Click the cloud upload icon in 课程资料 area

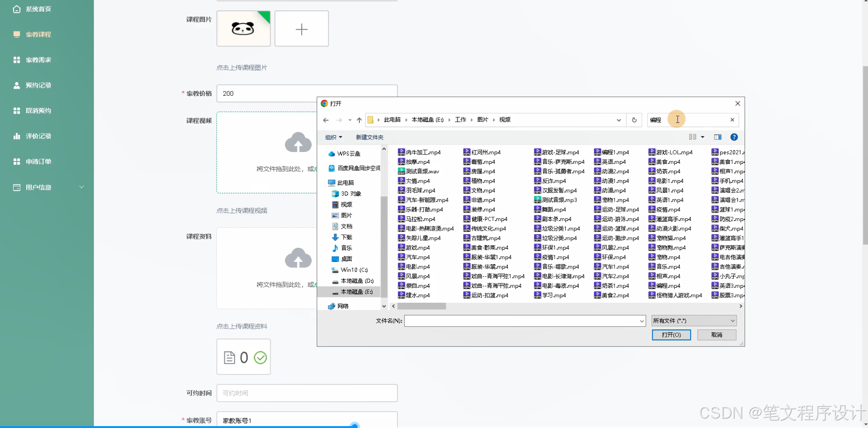[299, 258]
